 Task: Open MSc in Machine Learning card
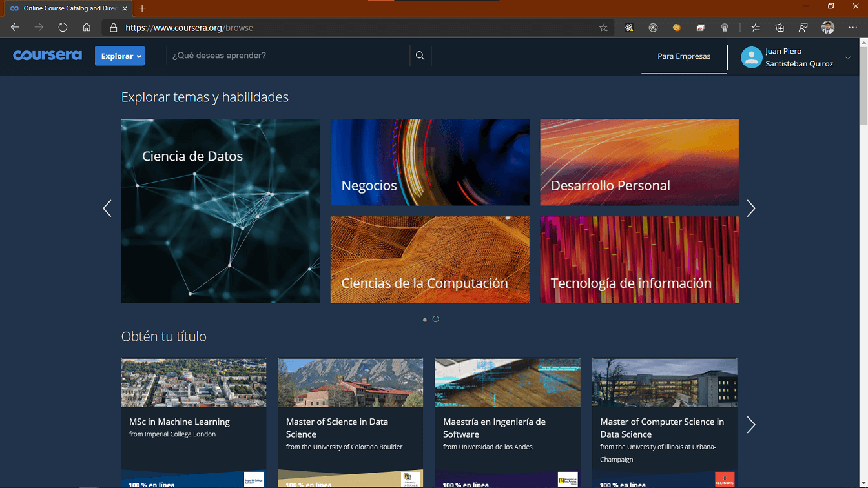click(x=194, y=423)
